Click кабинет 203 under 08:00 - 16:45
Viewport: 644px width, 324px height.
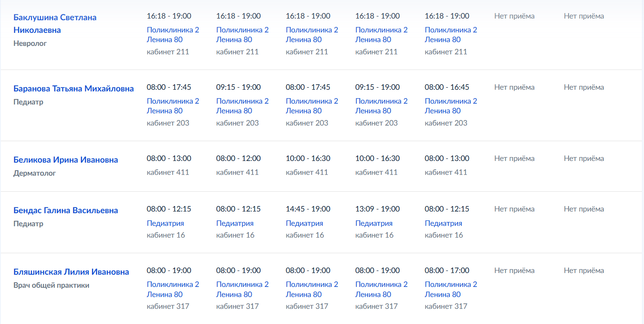446,123
